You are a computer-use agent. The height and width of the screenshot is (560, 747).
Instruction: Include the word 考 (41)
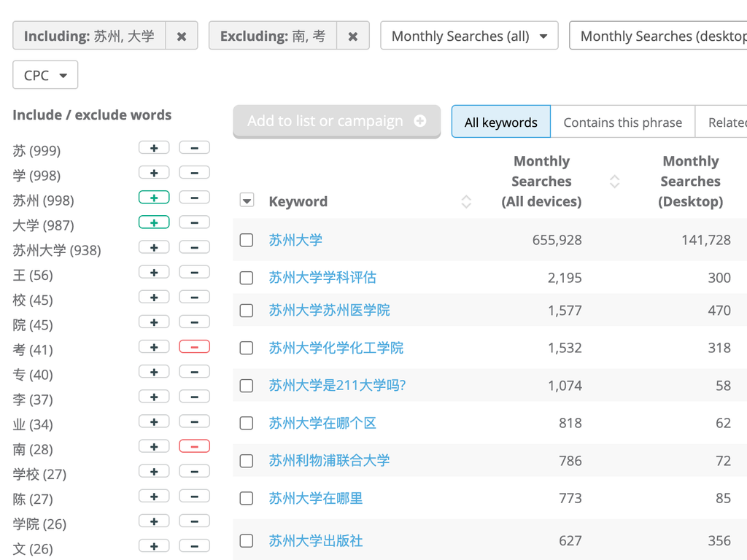pyautogui.click(x=154, y=346)
